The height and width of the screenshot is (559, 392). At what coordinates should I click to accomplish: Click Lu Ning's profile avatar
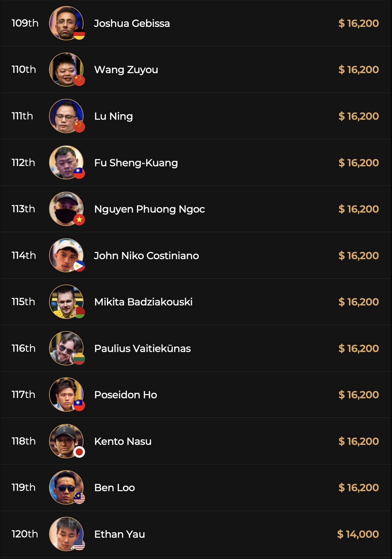(x=66, y=116)
